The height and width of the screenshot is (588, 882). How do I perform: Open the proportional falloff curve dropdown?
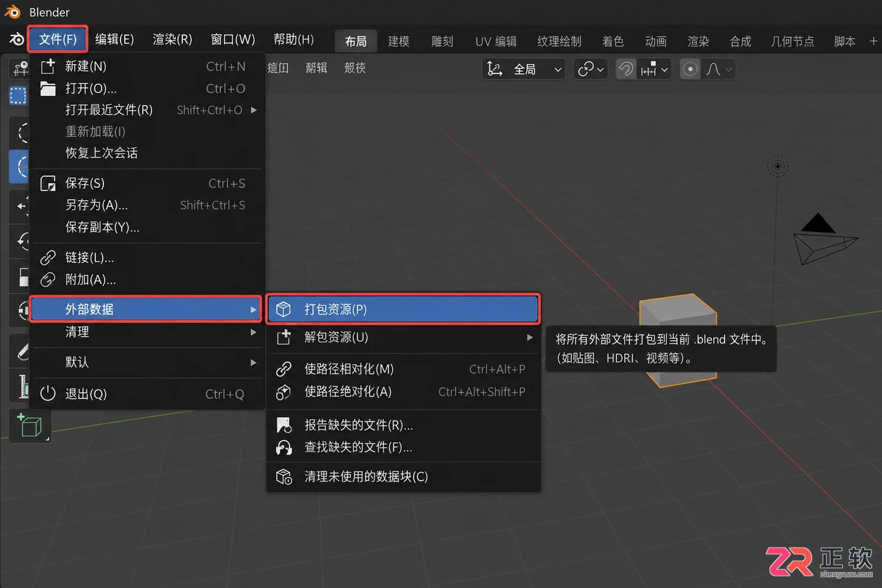pos(718,69)
